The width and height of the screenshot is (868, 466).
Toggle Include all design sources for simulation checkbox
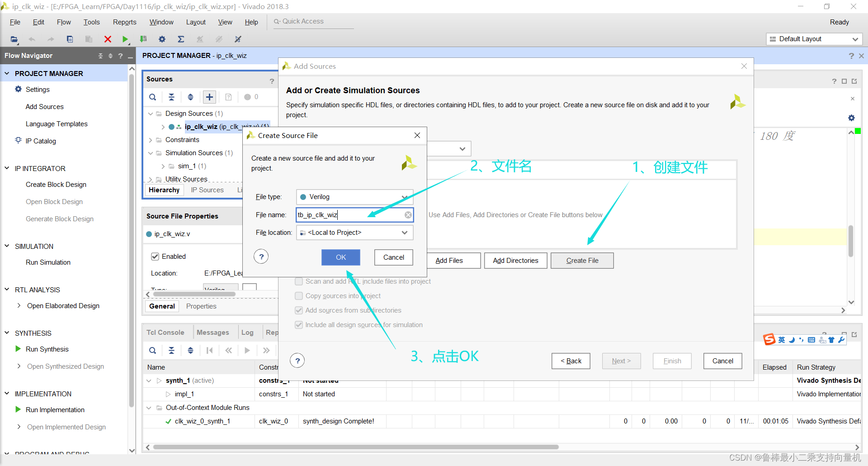pos(299,325)
